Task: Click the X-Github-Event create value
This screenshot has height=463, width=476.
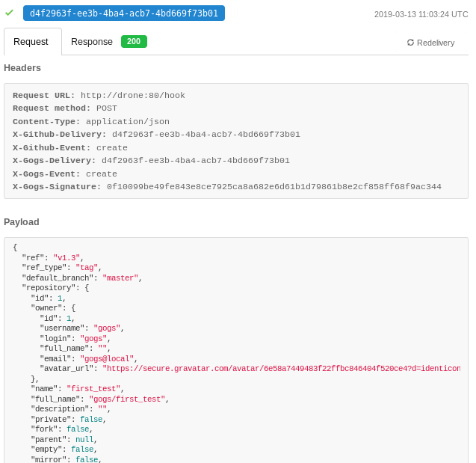Action: coord(112,147)
